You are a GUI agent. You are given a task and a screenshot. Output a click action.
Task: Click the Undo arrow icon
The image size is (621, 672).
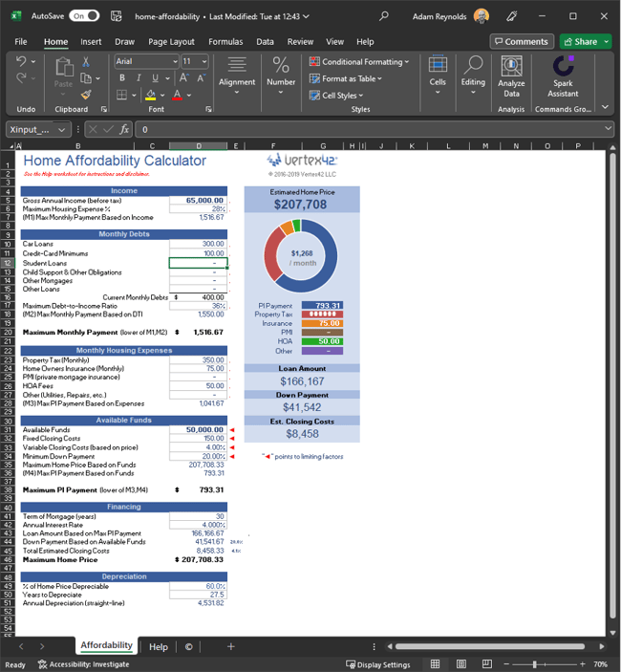[21, 61]
